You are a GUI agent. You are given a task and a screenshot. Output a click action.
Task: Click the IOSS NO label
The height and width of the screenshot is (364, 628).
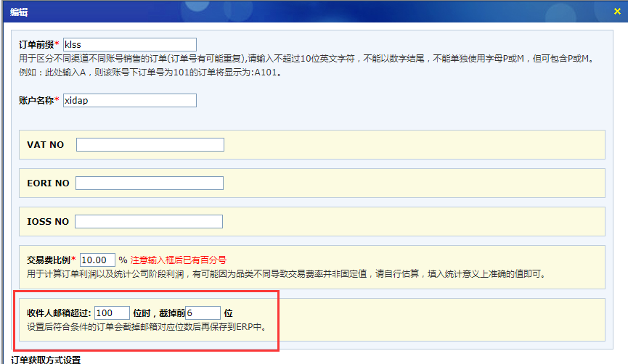tap(48, 222)
